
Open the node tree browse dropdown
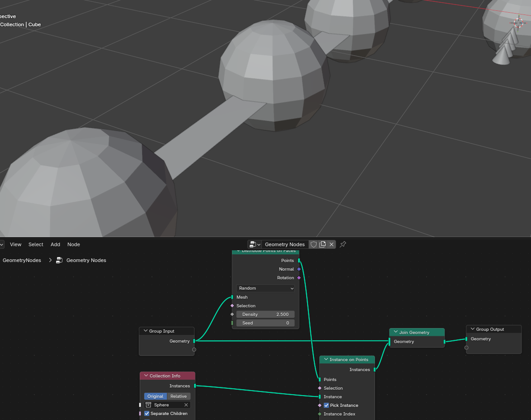pos(255,244)
